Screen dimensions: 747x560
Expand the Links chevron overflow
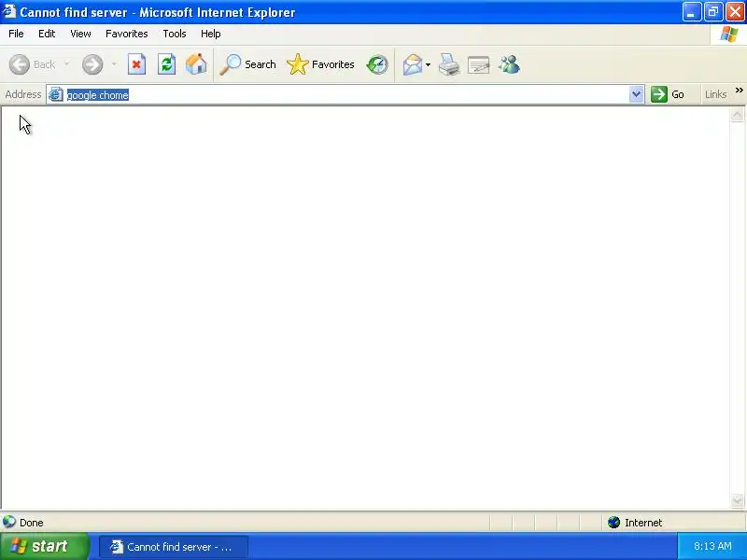click(739, 90)
